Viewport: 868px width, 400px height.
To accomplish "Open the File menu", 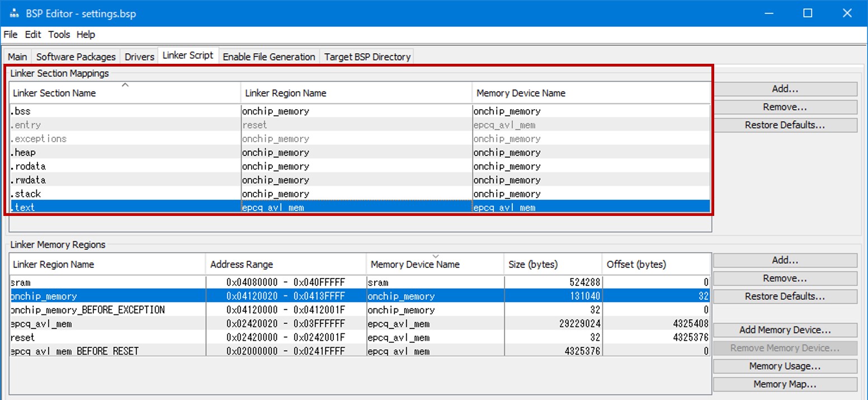I will click(x=11, y=35).
